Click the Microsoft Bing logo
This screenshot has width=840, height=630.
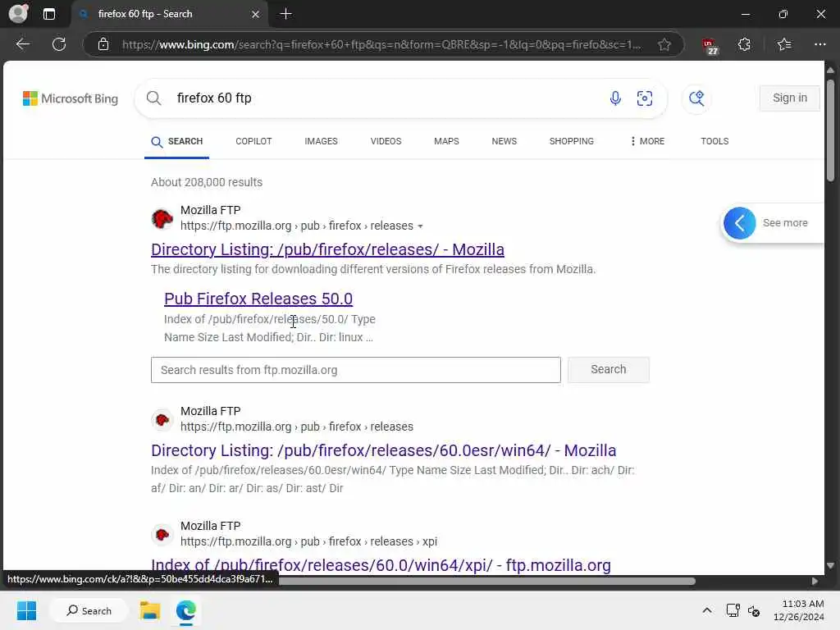[x=71, y=98]
